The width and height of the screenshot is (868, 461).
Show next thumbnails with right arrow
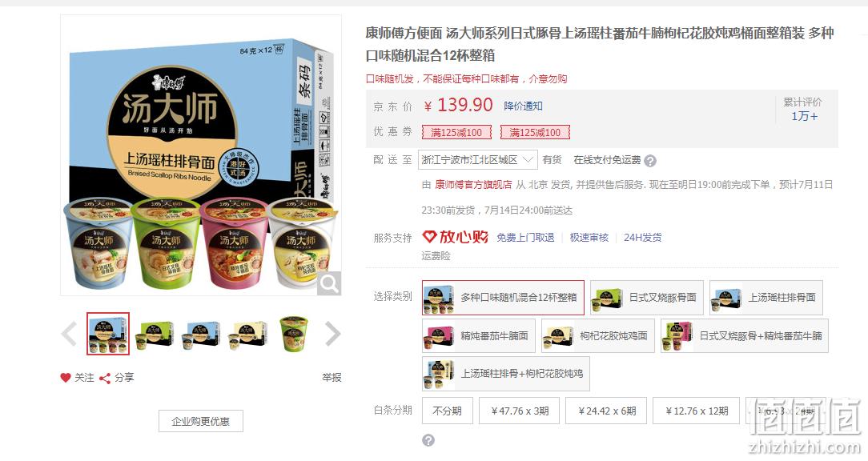click(x=332, y=334)
